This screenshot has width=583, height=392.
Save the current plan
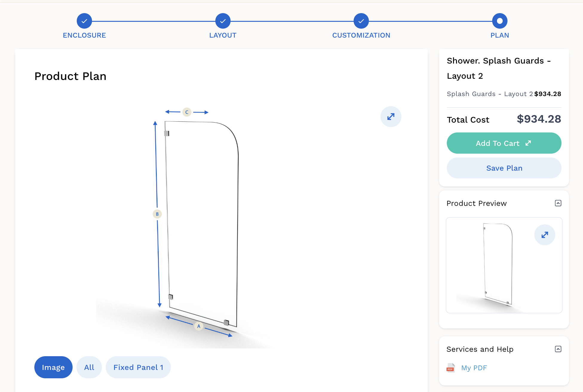pyautogui.click(x=504, y=168)
